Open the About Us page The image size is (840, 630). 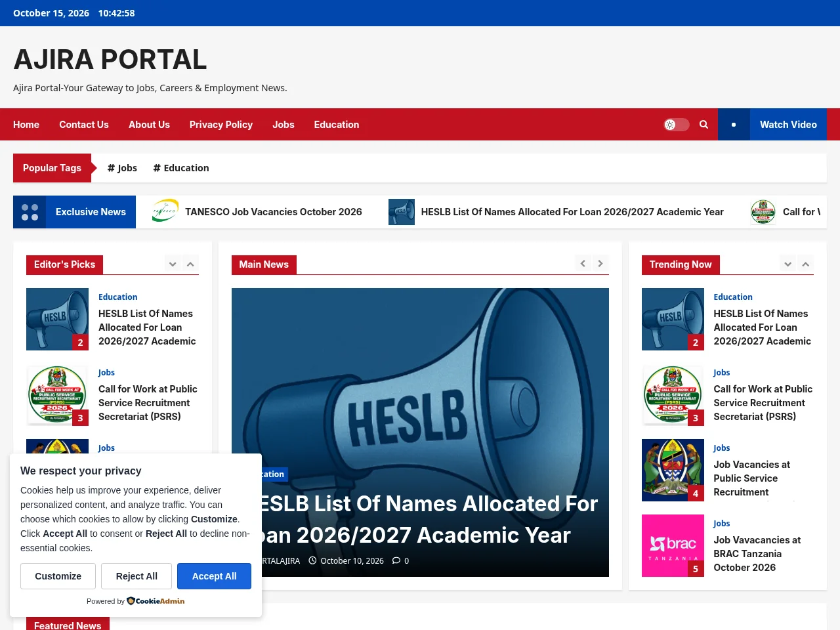(149, 125)
